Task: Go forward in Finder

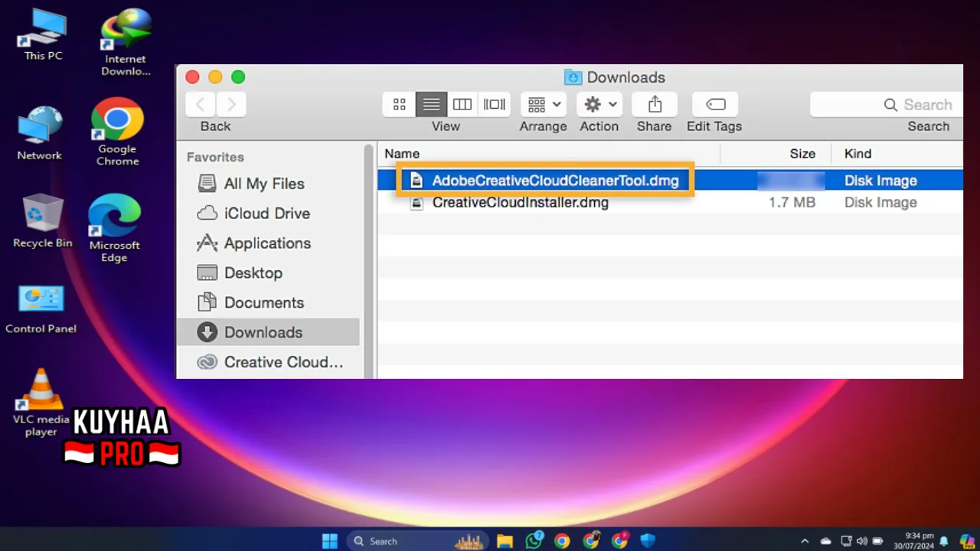Action: (x=231, y=104)
